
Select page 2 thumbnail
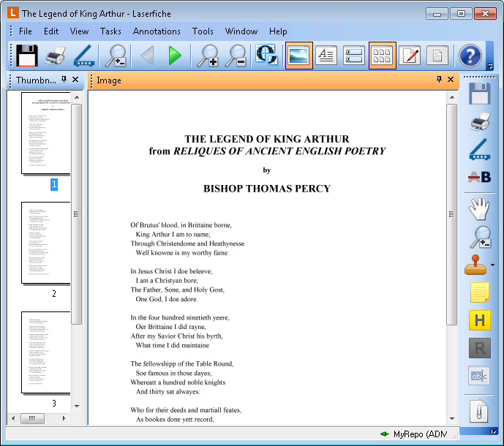pos(45,243)
